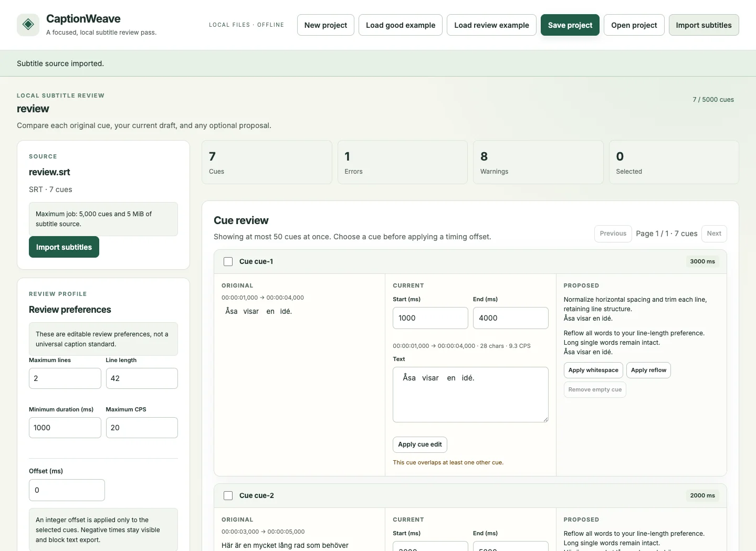Viewport: 756px width, 551px height.
Task: Focus the Offset (ms) field
Action: (x=67, y=490)
